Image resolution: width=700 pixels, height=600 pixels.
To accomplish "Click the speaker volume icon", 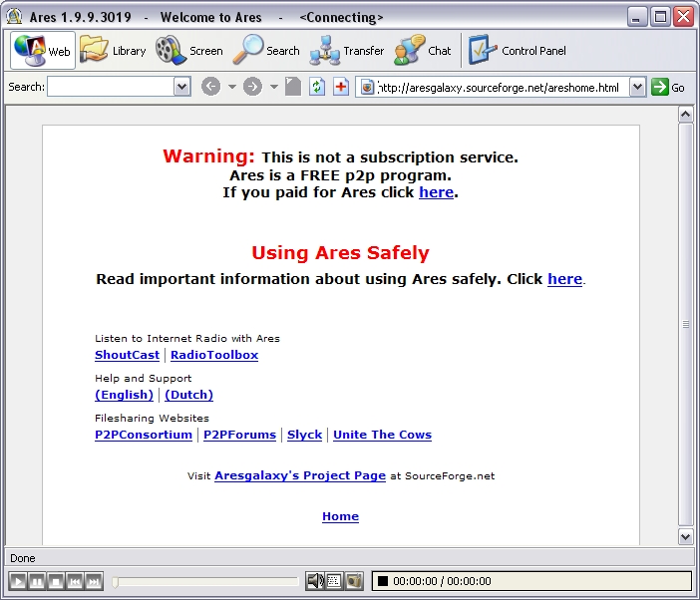I will coord(315,581).
